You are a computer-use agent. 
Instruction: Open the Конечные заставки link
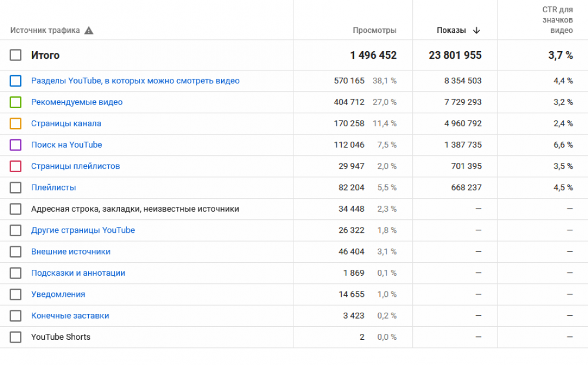(x=70, y=316)
